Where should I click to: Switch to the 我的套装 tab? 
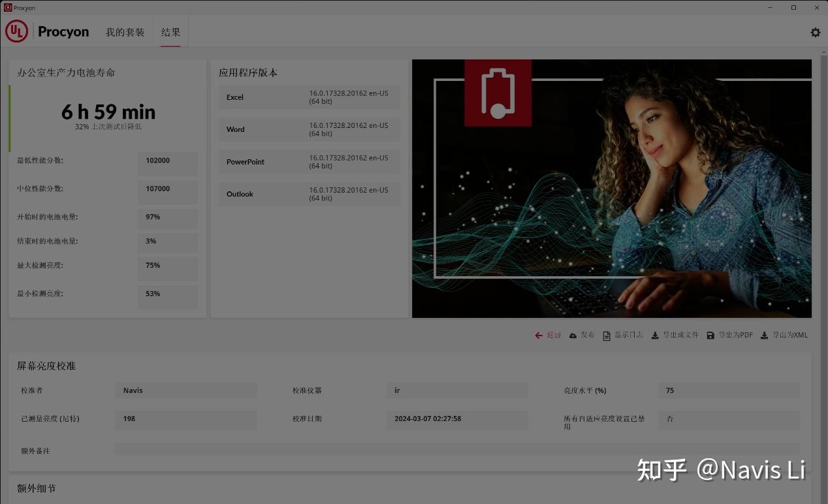[x=125, y=32]
